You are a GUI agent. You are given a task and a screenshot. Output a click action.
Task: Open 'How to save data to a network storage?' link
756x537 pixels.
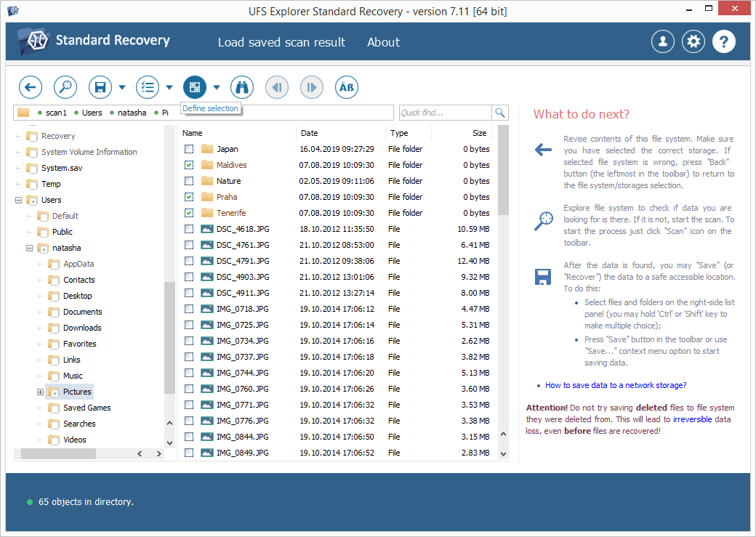[x=616, y=385]
